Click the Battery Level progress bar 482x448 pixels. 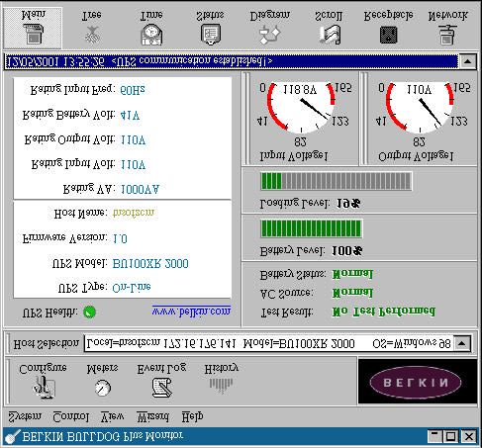click(x=311, y=228)
